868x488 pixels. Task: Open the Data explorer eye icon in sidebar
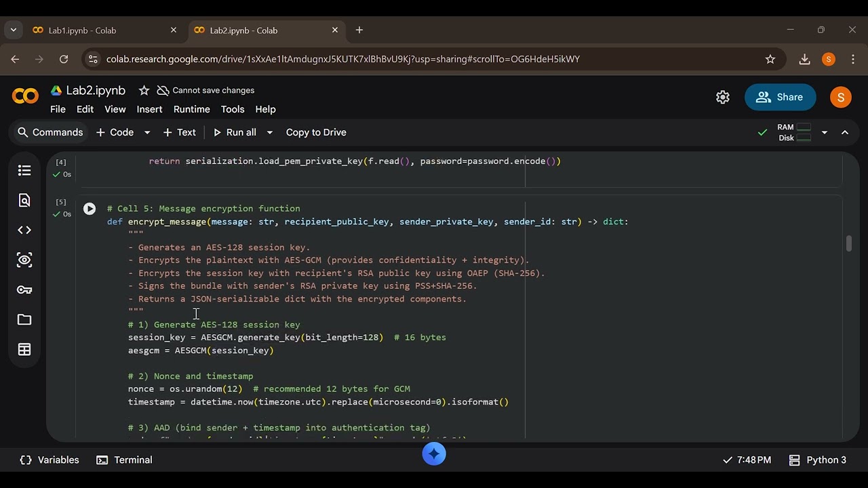tap(24, 260)
